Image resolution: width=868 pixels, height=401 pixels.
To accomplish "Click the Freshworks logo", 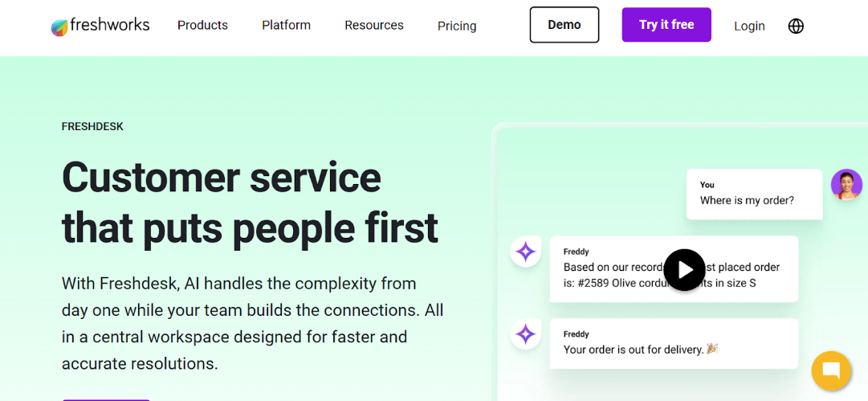I will 100,26.
